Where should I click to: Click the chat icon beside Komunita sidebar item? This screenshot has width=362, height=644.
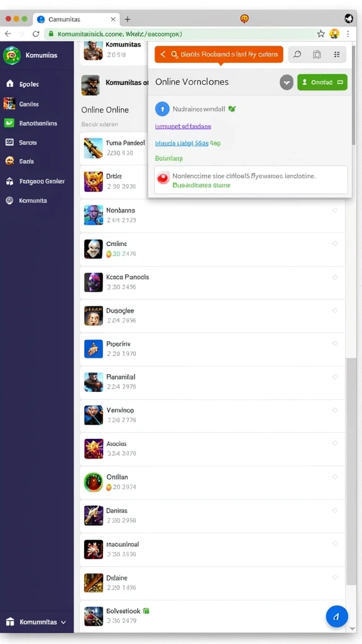pos(9,201)
